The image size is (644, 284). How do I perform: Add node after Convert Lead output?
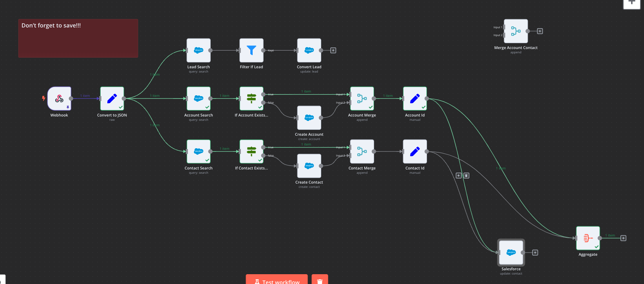click(333, 50)
